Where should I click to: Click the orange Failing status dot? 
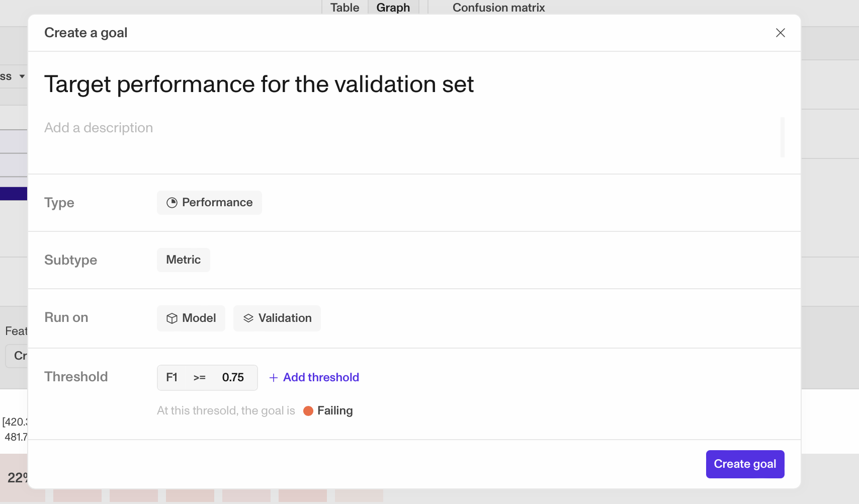tap(308, 411)
